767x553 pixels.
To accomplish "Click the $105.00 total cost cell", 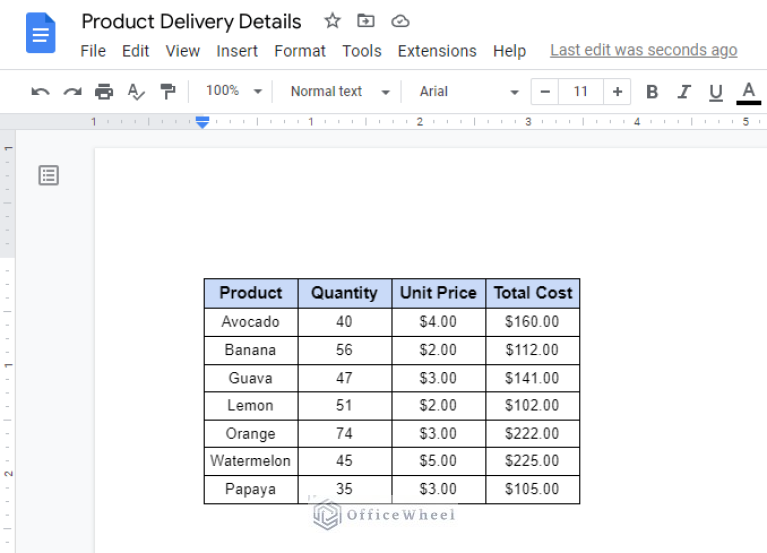I will coord(533,489).
